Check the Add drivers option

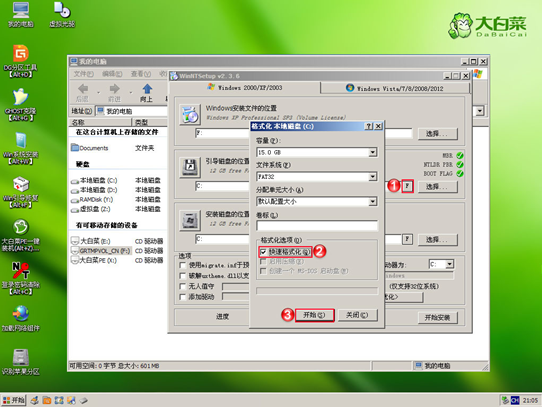(183, 297)
